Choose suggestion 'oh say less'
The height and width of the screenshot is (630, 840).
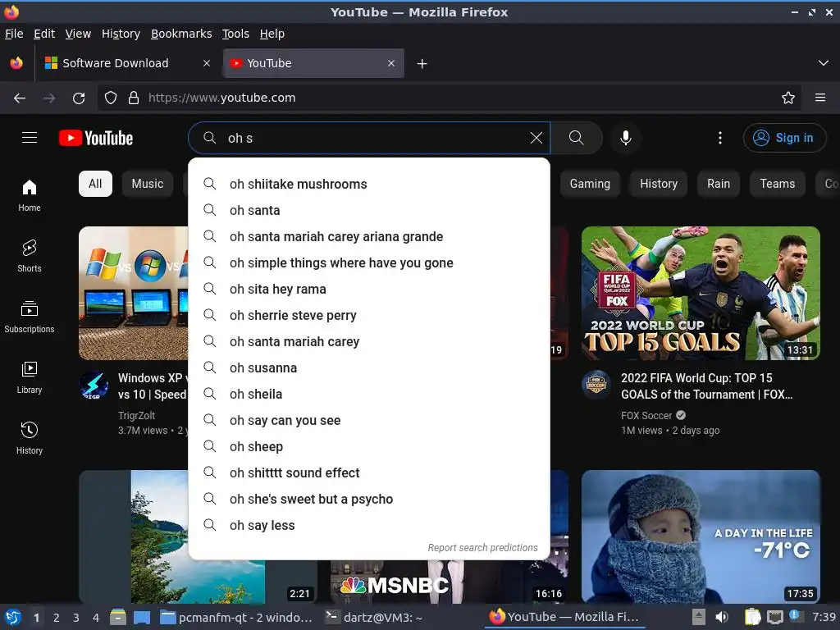(x=369, y=526)
